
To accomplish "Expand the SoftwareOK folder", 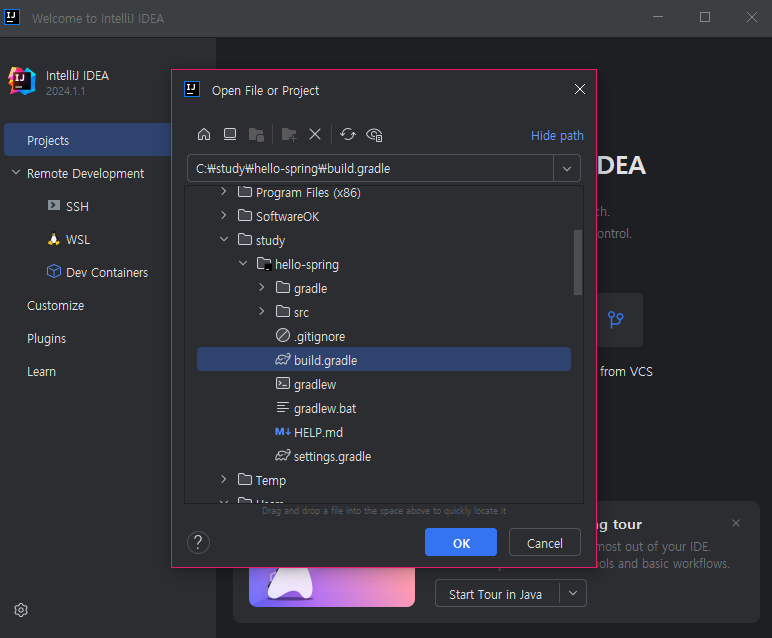I will [224, 215].
